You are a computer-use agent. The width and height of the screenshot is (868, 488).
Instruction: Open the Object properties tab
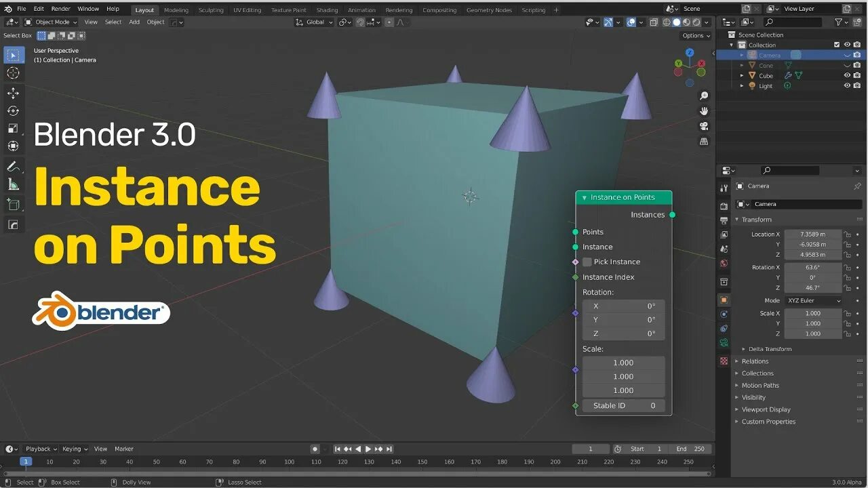pyautogui.click(x=724, y=300)
